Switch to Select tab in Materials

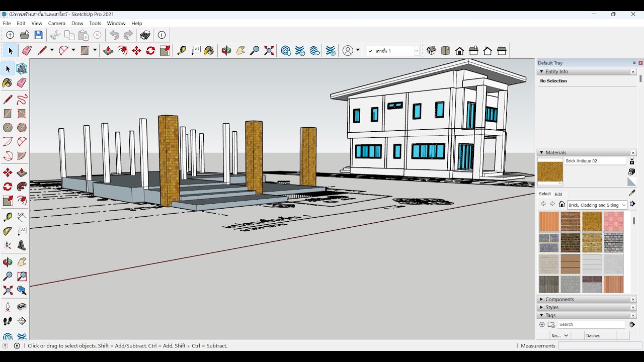(x=545, y=194)
